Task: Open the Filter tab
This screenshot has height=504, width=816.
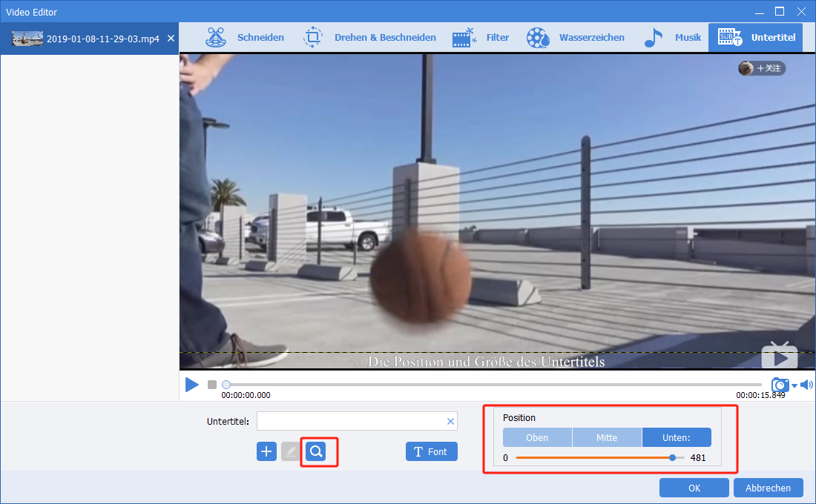Action: (481, 38)
